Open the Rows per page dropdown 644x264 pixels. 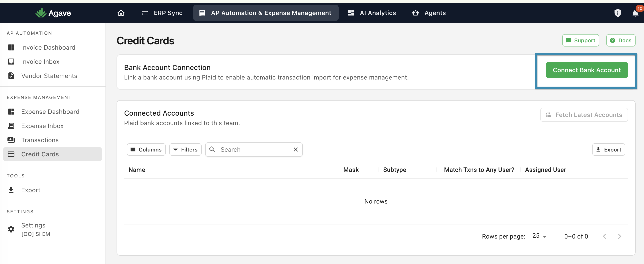[x=539, y=236]
